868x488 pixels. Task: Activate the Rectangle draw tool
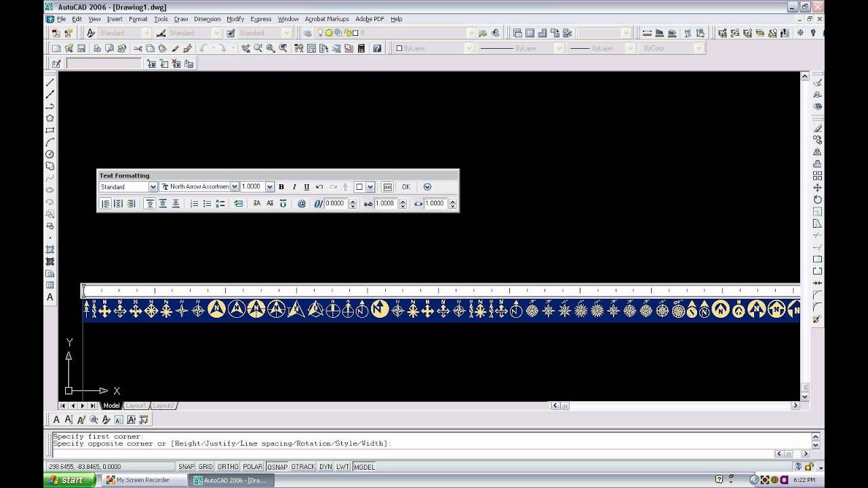point(50,130)
